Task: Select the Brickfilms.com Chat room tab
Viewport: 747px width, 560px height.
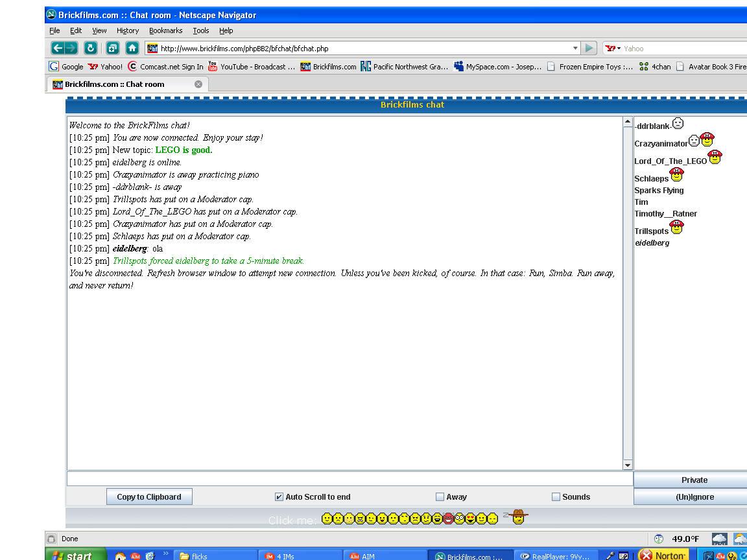Action: click(x=117, y=83)
